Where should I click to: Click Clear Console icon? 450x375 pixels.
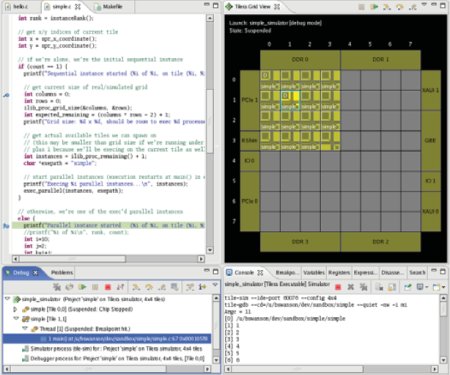(379, 287)
